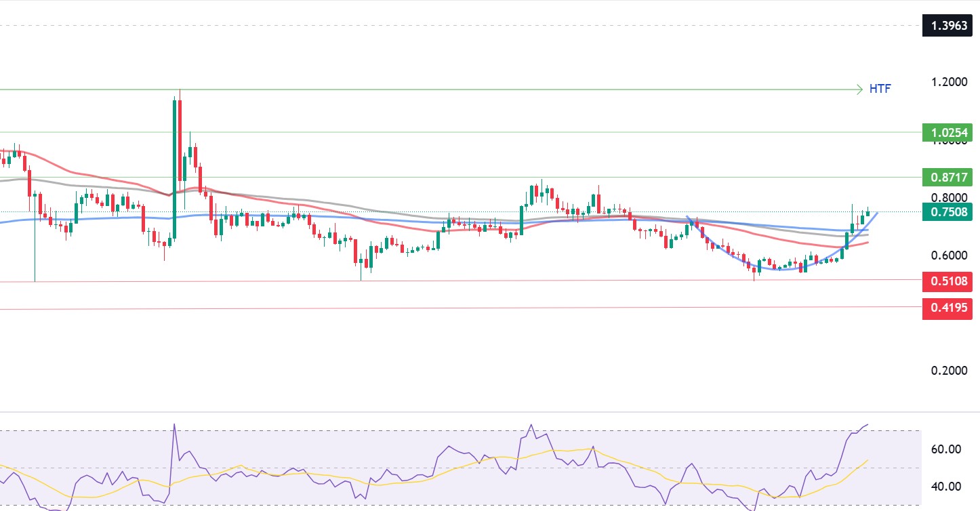
Task: Click the HTF text label
Action: [880, 89]
